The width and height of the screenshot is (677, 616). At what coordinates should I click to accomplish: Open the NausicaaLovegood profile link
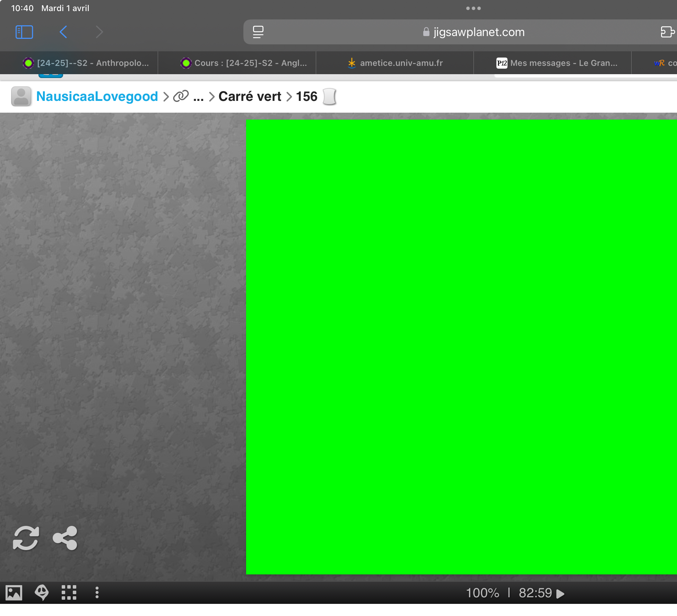[x=97, y=96]
